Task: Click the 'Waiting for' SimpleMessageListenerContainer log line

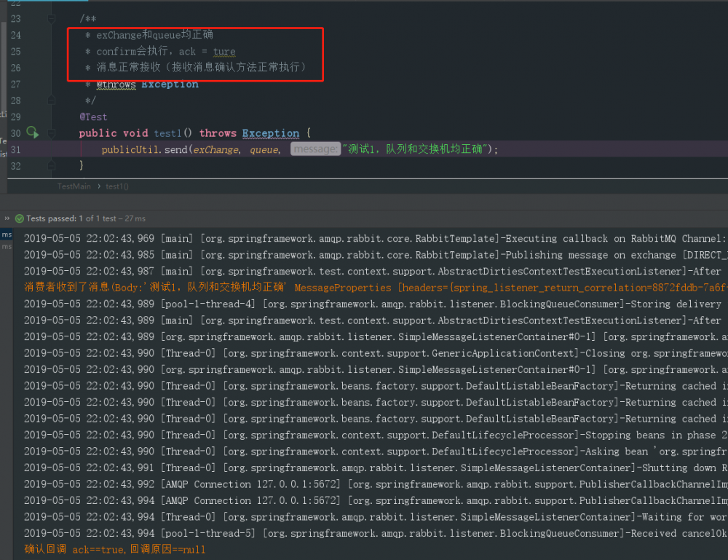Action: coord(376,517)
